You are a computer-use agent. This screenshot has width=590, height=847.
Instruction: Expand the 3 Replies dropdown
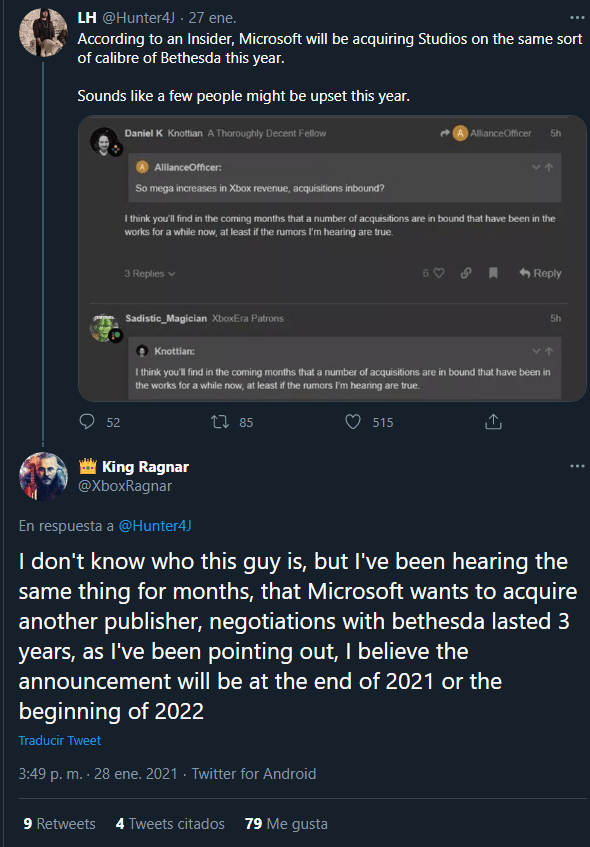(x=150, y=274)
